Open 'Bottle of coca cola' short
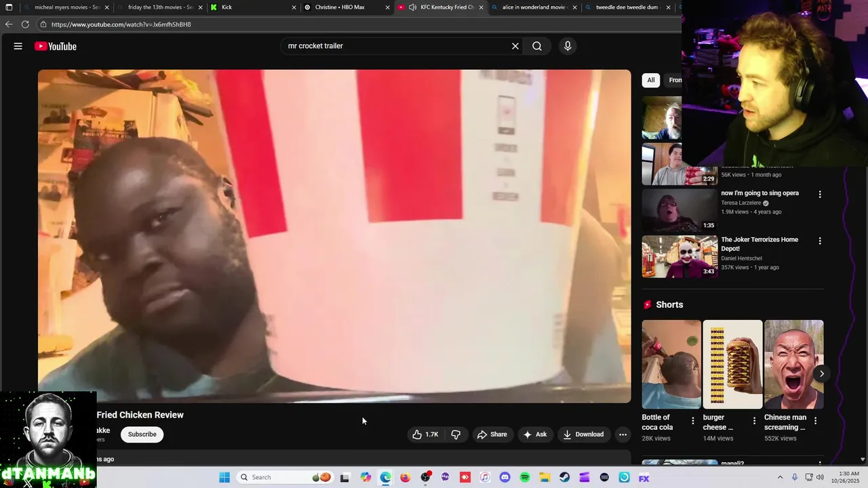The image size is (868, 488). tap(671, 364)
